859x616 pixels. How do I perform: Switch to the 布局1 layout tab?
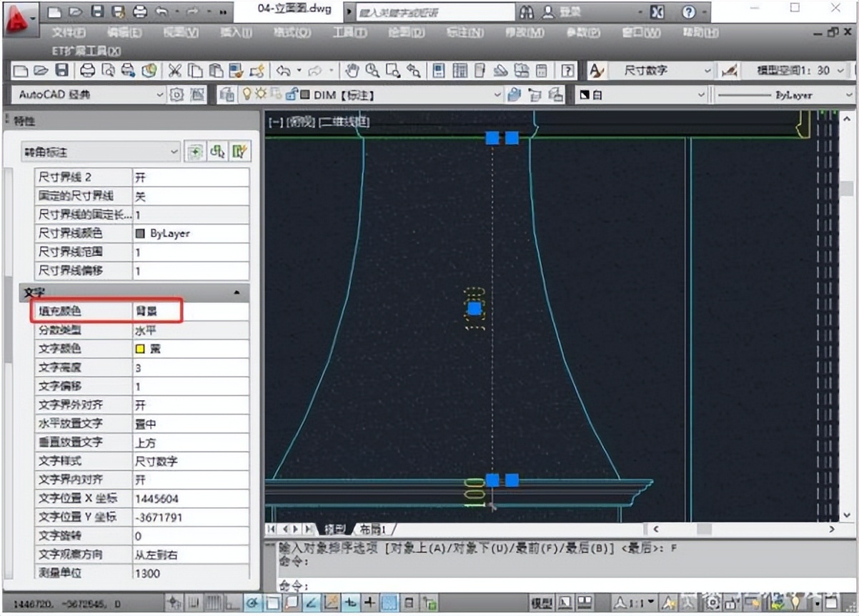point(372,530)
